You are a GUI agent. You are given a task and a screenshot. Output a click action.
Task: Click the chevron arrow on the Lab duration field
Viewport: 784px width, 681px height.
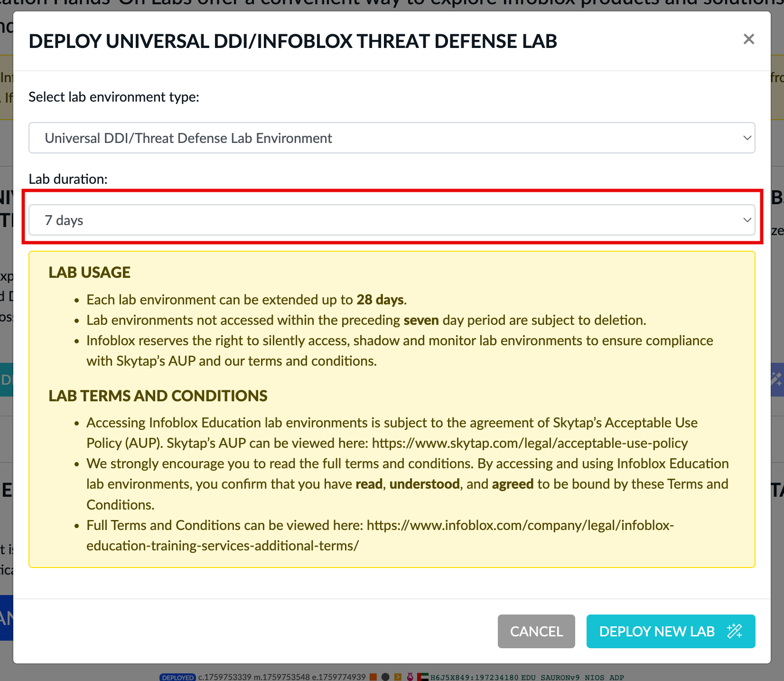[x=747, y=220]
